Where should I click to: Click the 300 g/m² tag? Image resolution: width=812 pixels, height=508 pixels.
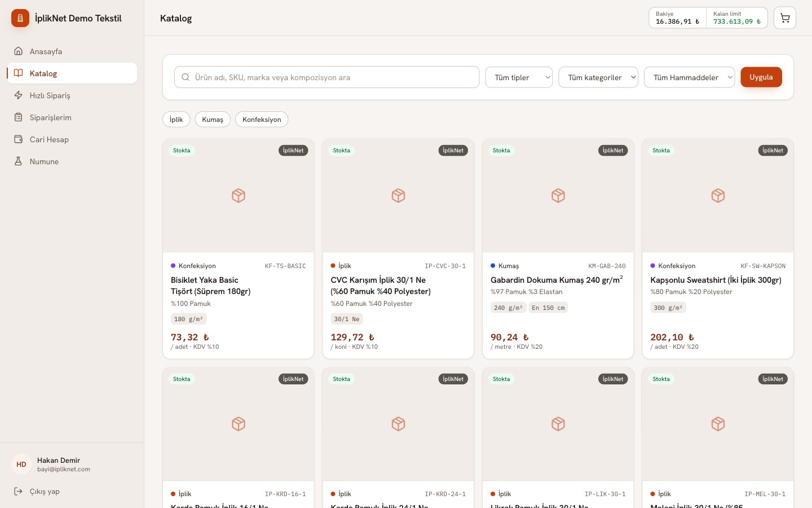tap(668, 308)
